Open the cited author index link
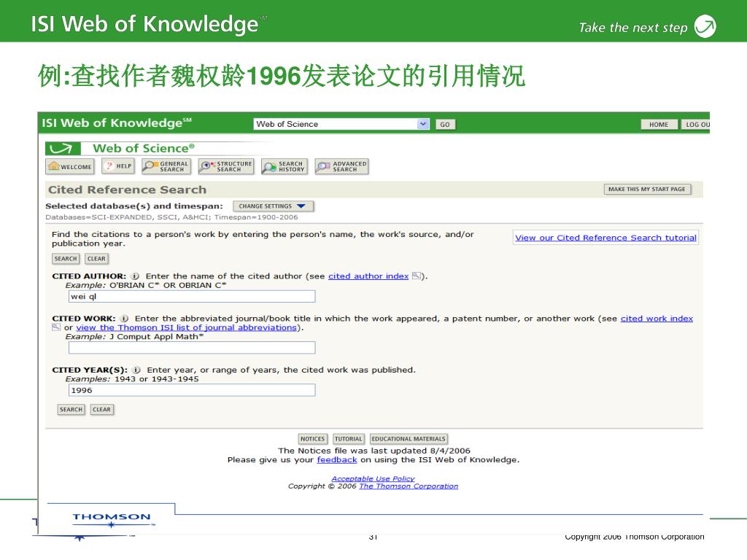Screen dimensions: 747x560 368,276
